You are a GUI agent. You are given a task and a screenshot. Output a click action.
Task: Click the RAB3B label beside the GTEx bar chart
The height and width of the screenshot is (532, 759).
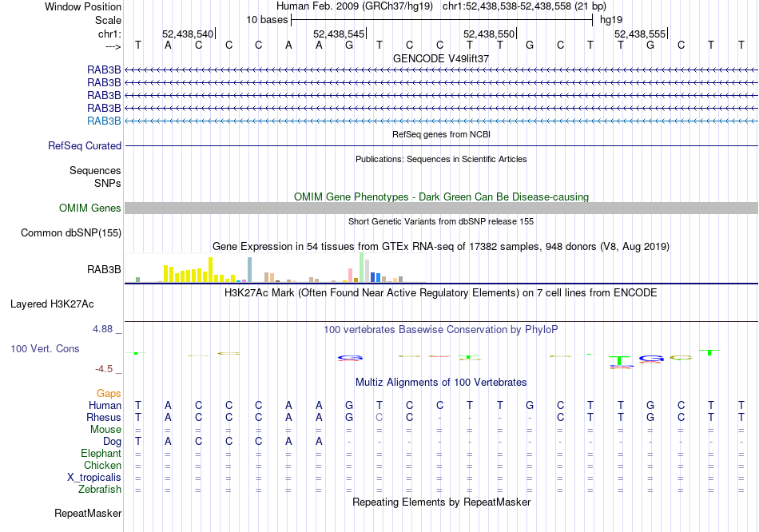coord(104,270)
